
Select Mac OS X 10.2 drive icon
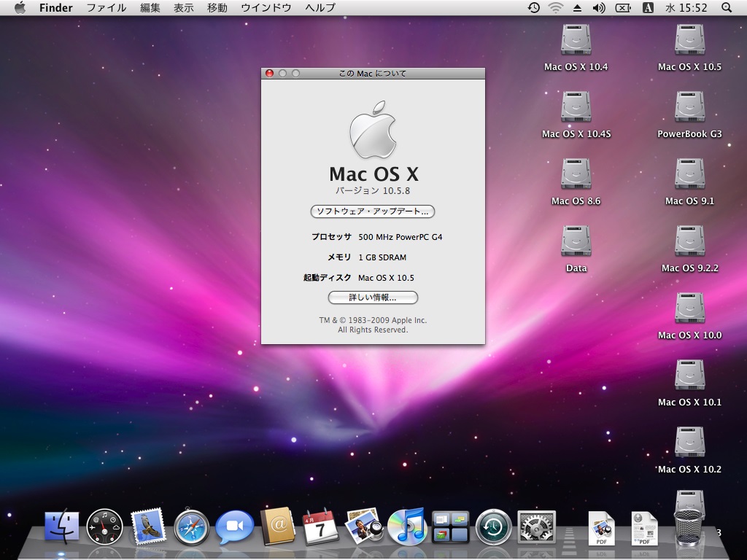coord(689,443)
